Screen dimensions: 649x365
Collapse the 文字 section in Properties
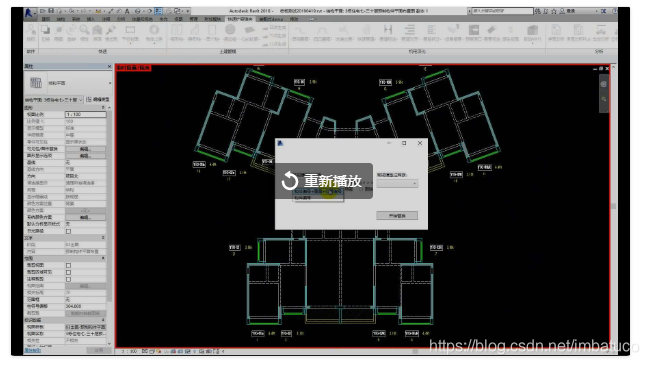(x=103, y=238)
